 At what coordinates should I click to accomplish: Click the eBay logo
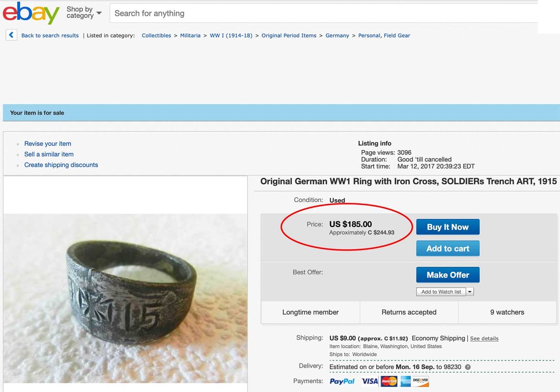[31, 14]
